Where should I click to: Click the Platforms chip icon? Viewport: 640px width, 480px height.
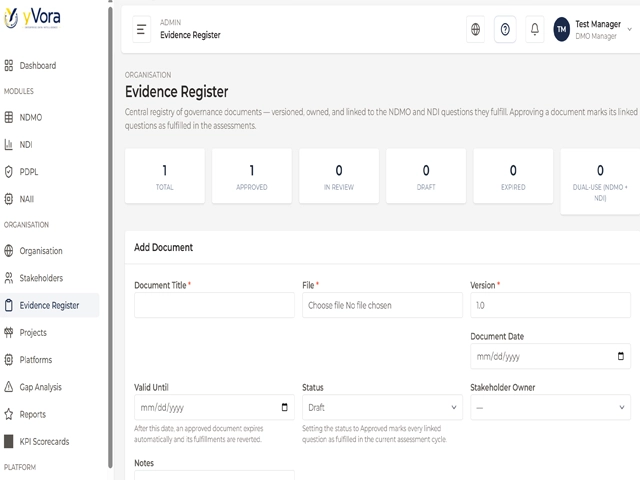(x=9, y=360)
